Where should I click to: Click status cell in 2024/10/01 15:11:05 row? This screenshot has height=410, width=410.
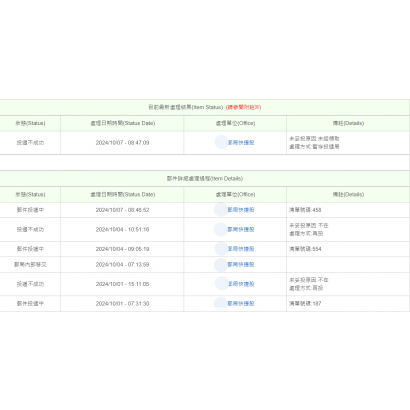30,284
